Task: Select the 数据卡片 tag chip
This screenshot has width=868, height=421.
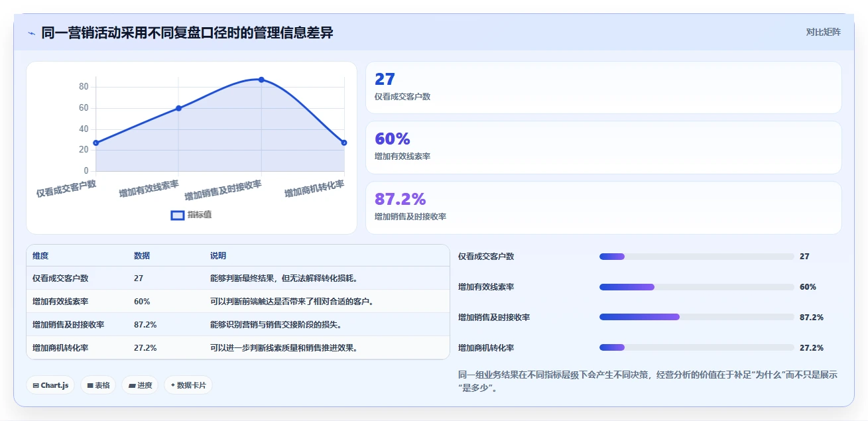Action: pos(188,385)
